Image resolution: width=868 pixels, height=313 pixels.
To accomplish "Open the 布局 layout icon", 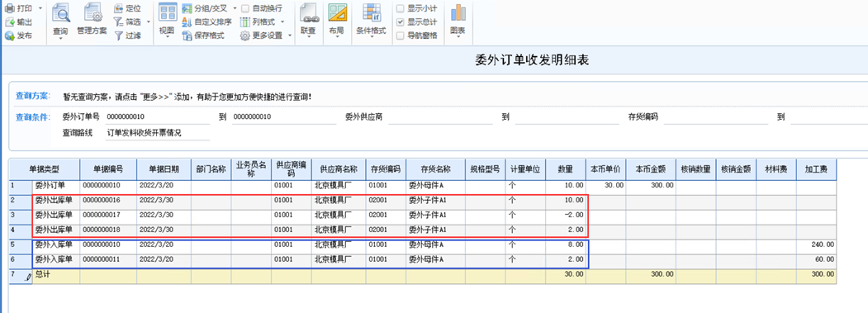I will coord(337,12).
